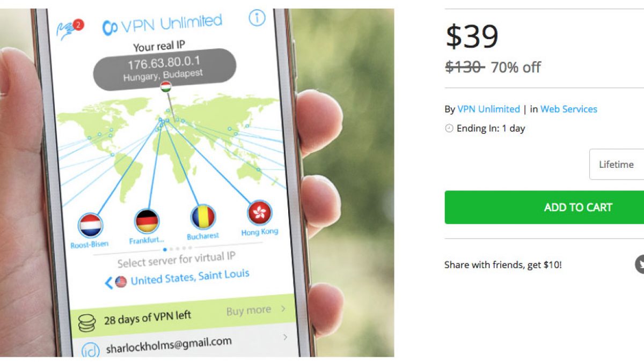This screenshot has height=362, width=644.
Task: Open the Lifetime plan dropdown
Action: pos(617,164)
